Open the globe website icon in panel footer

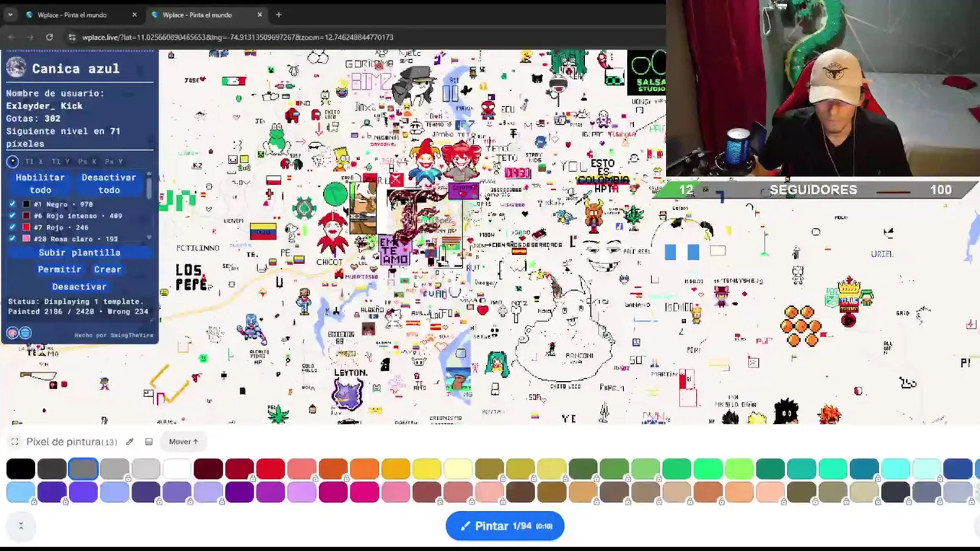(x=25, y=333)
